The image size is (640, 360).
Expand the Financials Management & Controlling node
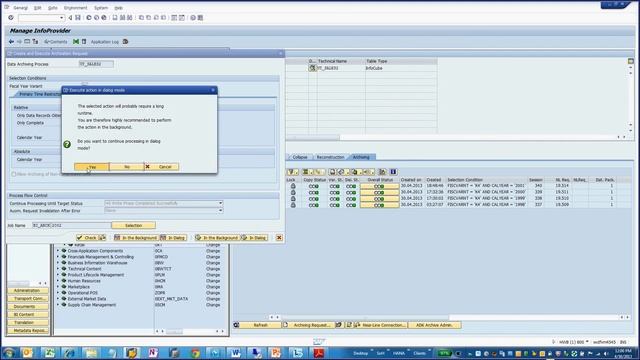[58, 257]
